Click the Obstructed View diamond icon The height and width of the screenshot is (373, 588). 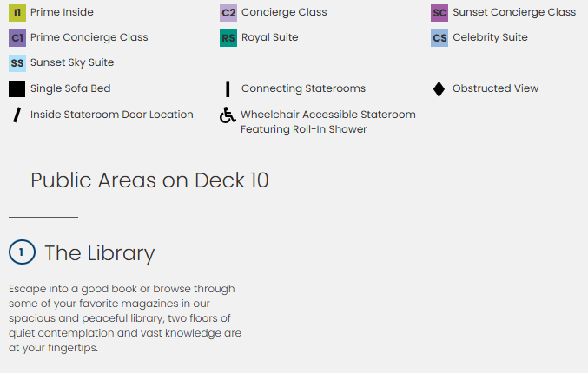tap(439, 88)
